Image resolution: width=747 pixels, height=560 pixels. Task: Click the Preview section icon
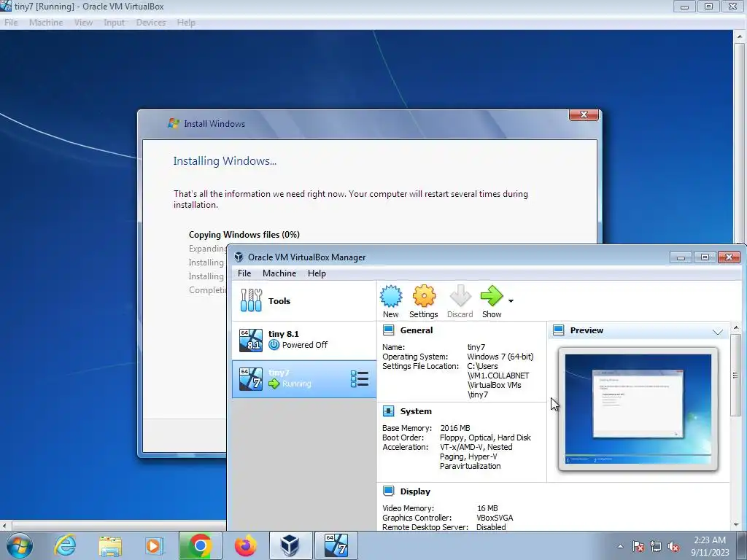pyautogui.click(x=558, y=330)
